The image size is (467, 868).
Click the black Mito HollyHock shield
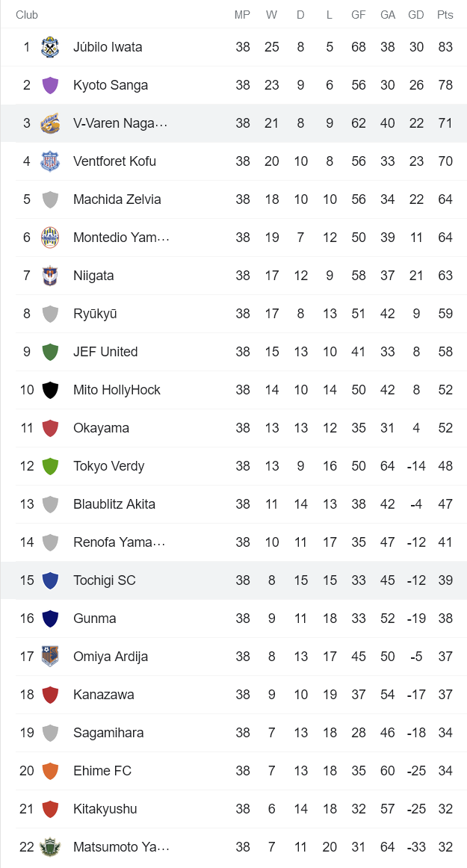point(50,390)
